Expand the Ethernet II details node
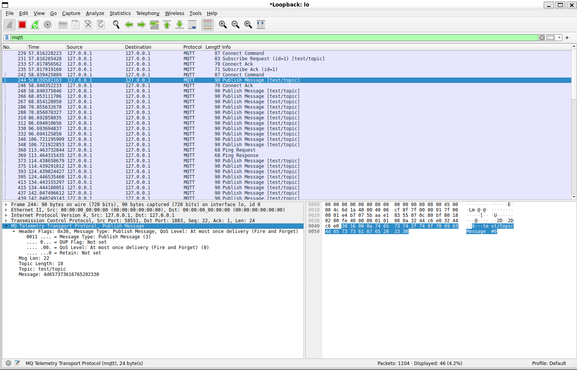The height and width of the screenshot is (370, 577). click(6, 210)
